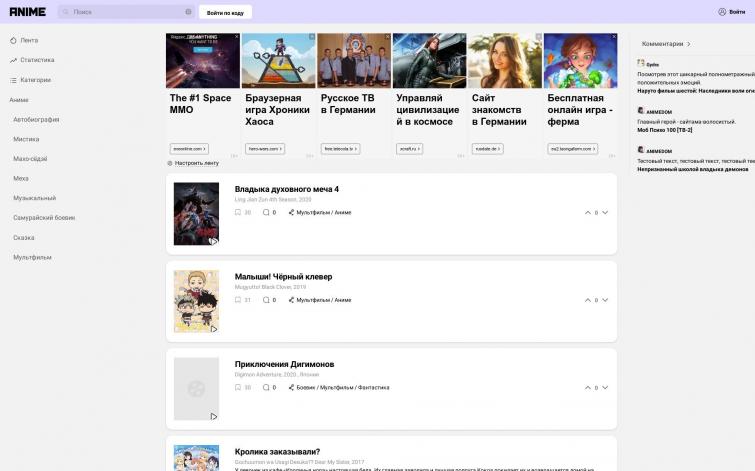This screenshot has height=471, width=755.
Task: Click Боевик / Мультфильм / Фантастика genre tags
Action: click(343, 388)
